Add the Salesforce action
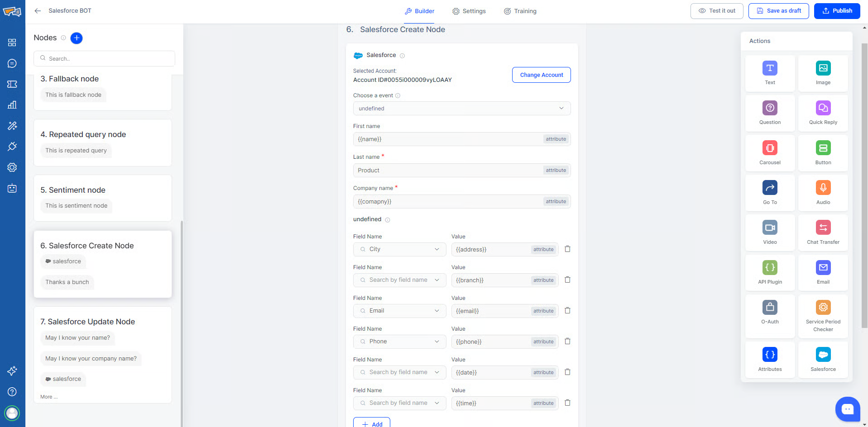The height and width of the screenshot is (427, 868). [x=823, y=360]
